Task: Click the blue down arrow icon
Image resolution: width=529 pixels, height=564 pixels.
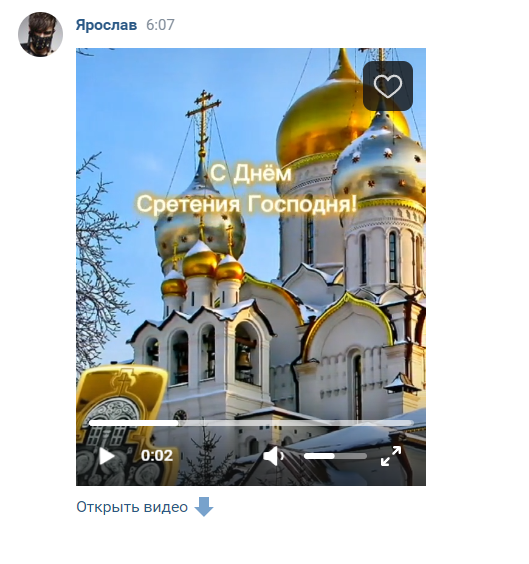Action: click(204, 507)
